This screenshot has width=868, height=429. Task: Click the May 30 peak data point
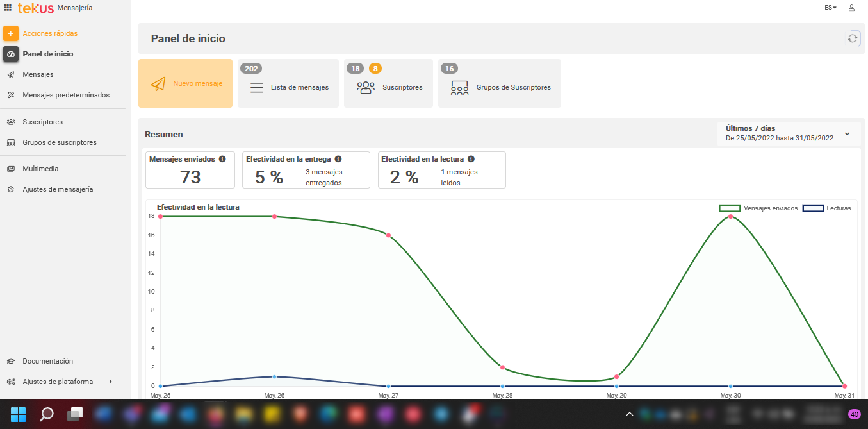click(x=730, y=217)
